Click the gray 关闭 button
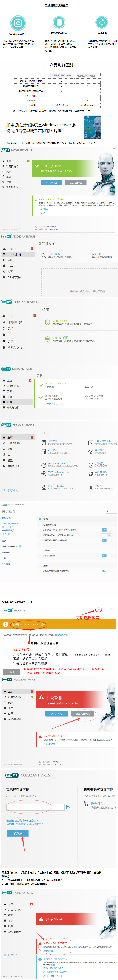 point(11,672)
